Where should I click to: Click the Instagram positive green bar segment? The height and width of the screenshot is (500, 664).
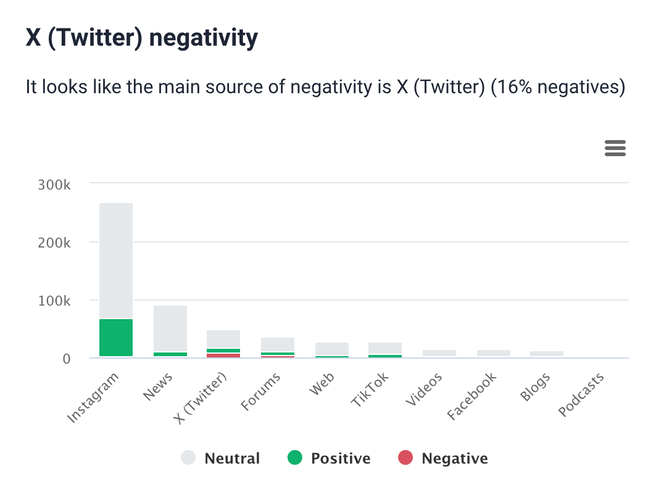point(116,337)
